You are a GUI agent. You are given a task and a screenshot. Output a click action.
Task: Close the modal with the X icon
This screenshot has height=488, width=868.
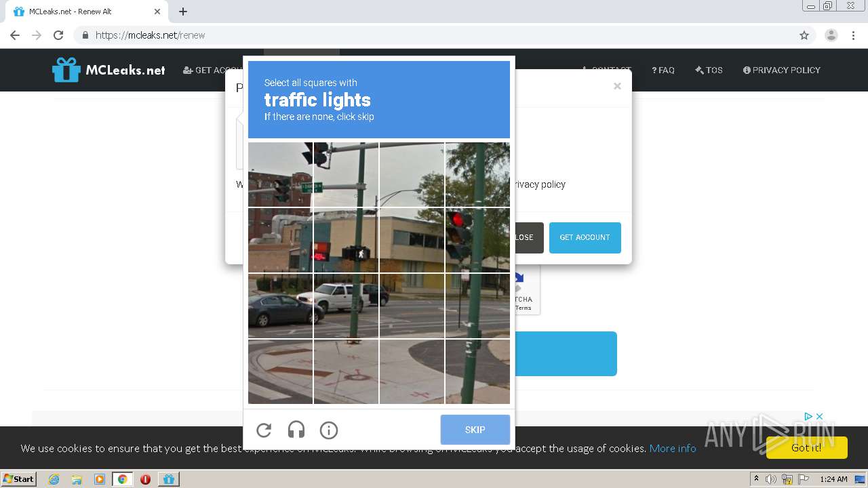pos(617,86)
